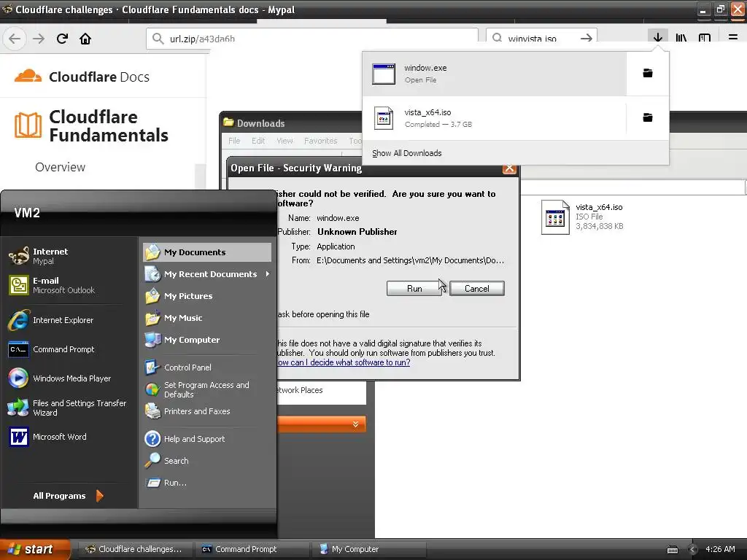Open Search from the Start menu
Viewport: 747px width, 560px height.
click(x=207, y=461)
